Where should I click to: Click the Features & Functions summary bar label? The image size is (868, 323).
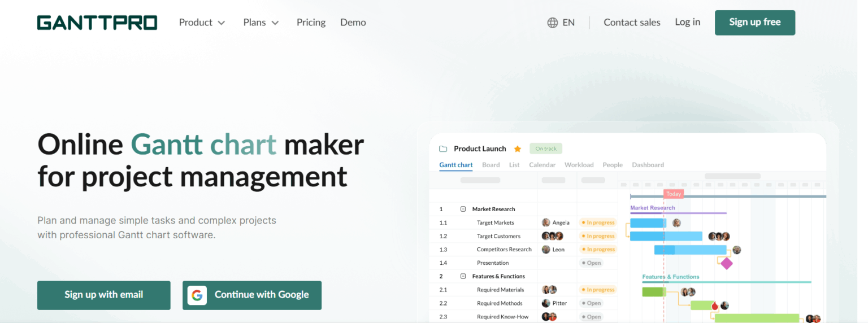[x=671, y=277]
